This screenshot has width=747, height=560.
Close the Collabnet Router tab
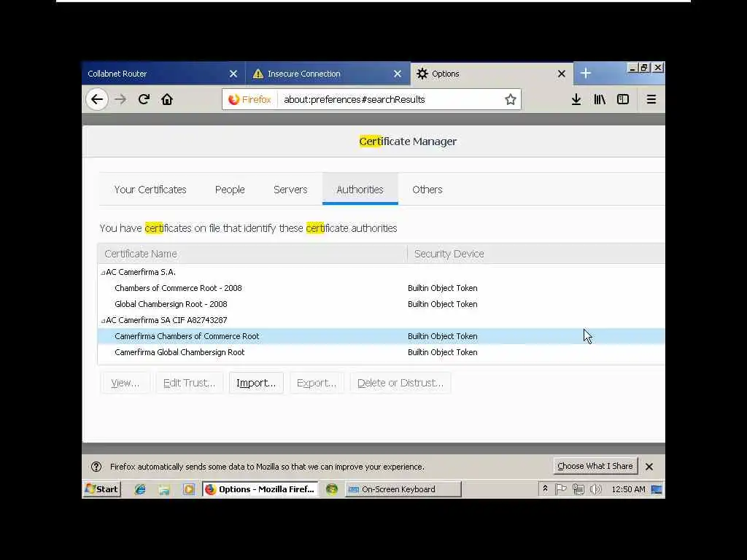pos(233,74)
